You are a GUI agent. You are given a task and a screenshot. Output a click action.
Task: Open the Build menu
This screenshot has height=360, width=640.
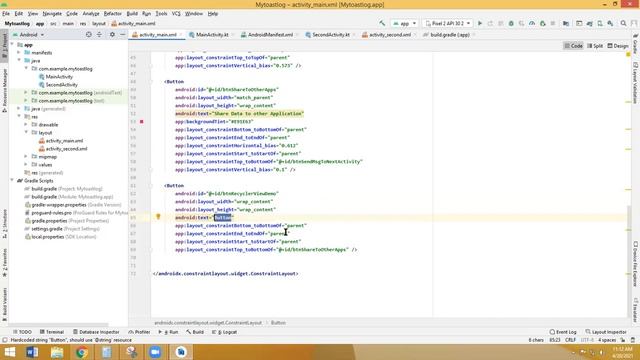click(x=132, y=13)
